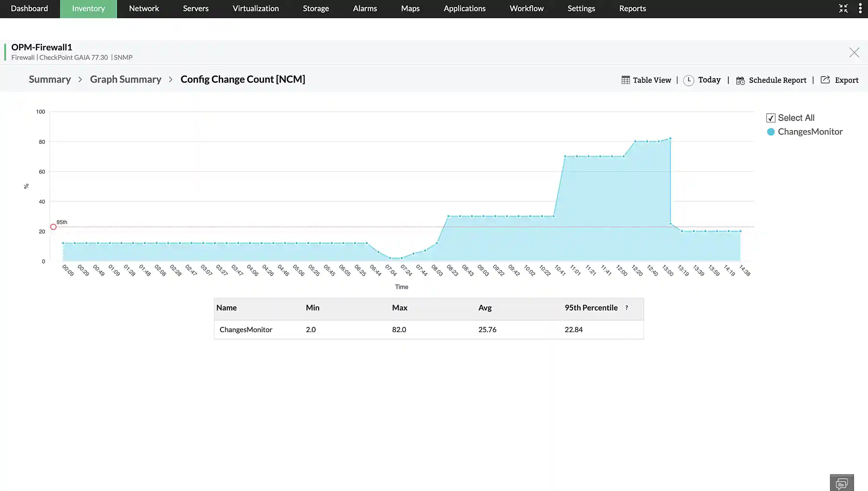Go back to Summary breadcrumb
The image size is (868, 491).
coord(49,79)
